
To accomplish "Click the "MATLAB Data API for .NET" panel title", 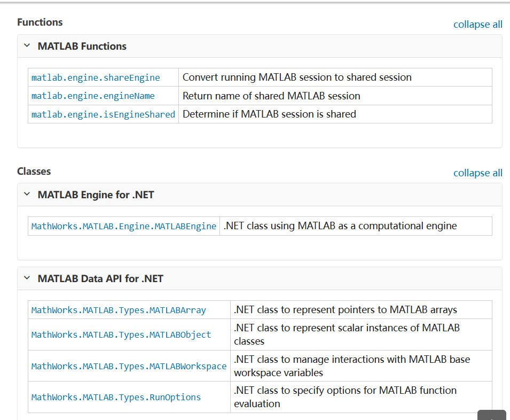I will tap(100, 278).
